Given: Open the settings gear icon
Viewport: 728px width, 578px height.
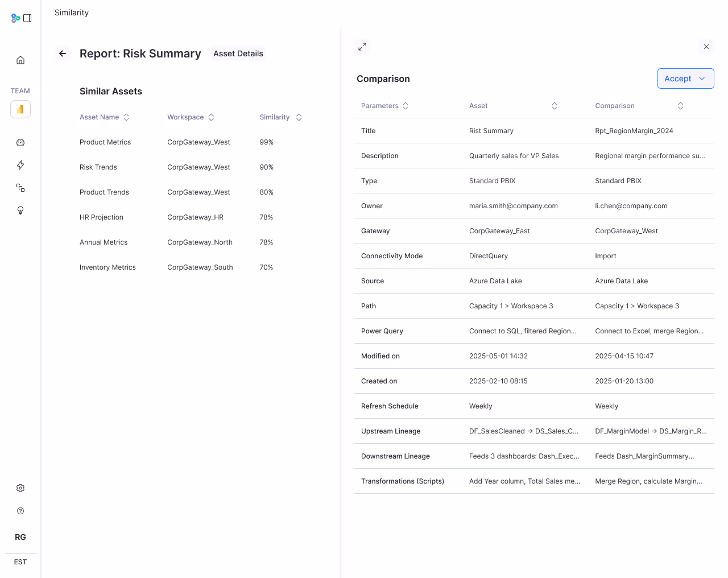Looking at the screenshot, I should click(20, 488).
